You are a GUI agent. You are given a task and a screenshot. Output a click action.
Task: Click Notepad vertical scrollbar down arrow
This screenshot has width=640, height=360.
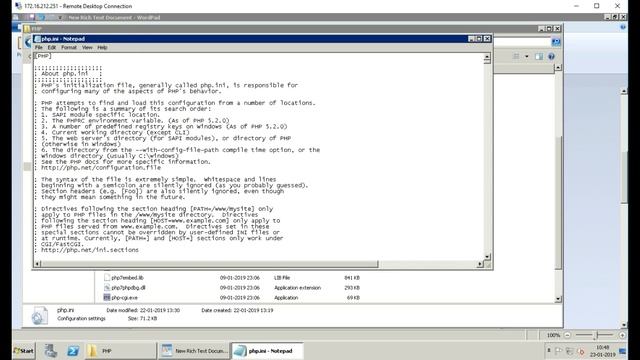487,256
